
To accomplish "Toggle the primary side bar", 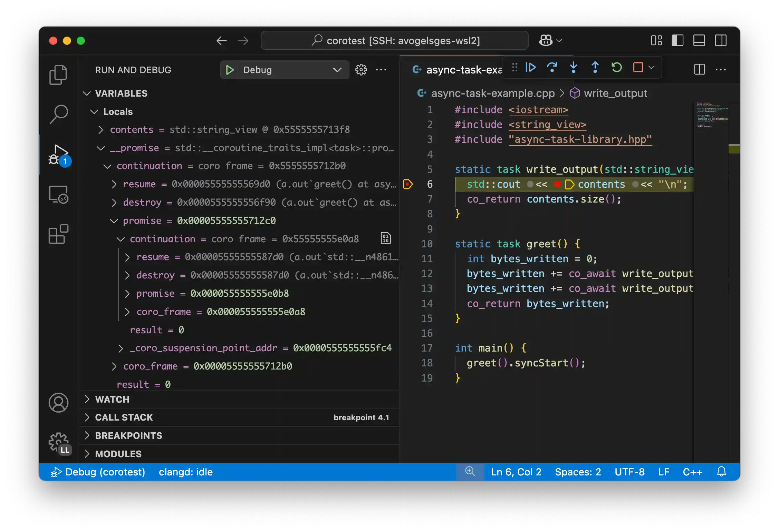I will (x=677, y=40).
